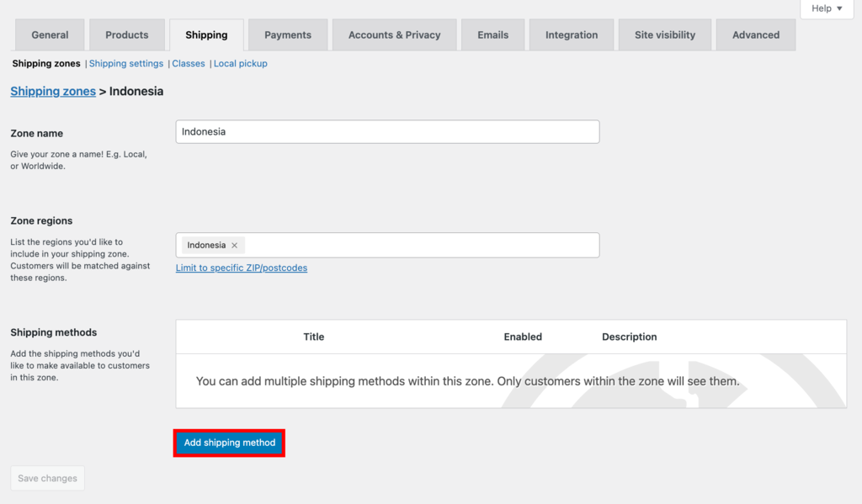This screenshot has height=504, width=862.
Task: Select the Shipping tab
Action: pyautogui.click(x=206, y=35)
